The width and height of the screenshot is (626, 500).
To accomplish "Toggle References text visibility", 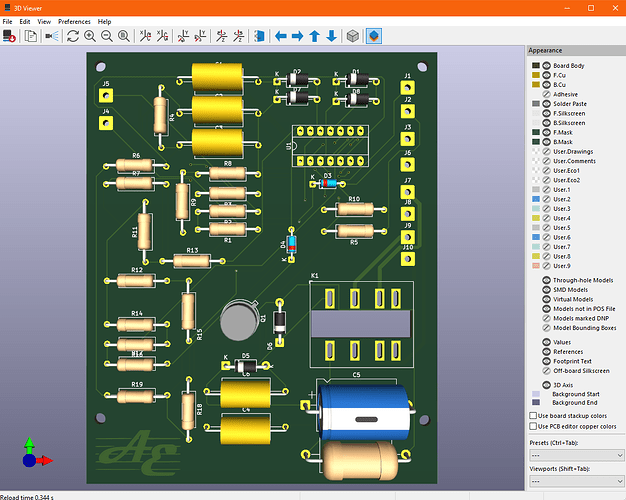I will [x=547, y=351].
